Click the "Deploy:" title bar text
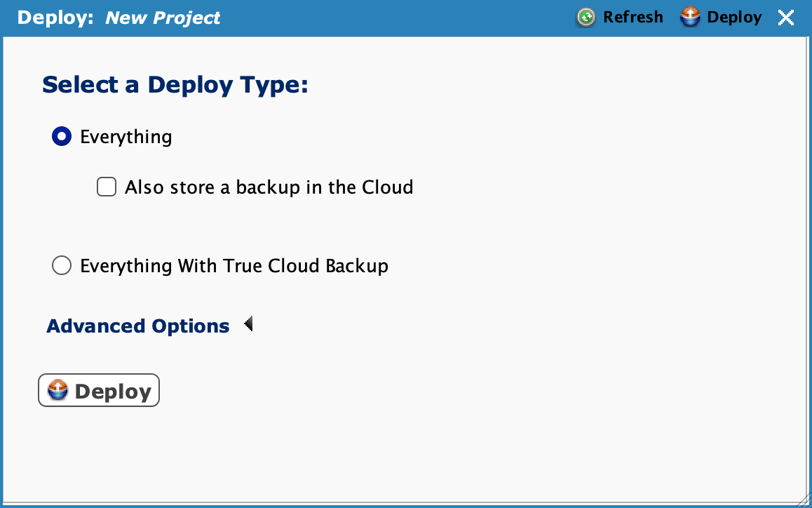The width and height of the screenshot is (812, 508). 55,18
